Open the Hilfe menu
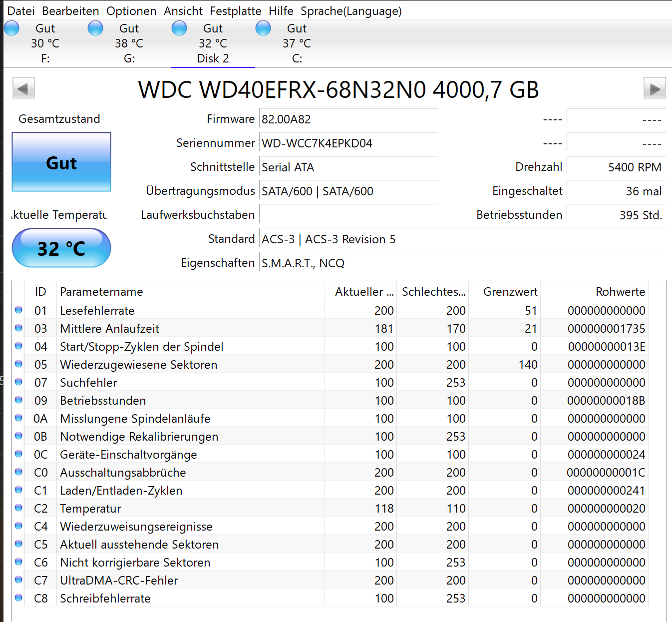Screen dimensions: 672x622 tap(281, 11)
